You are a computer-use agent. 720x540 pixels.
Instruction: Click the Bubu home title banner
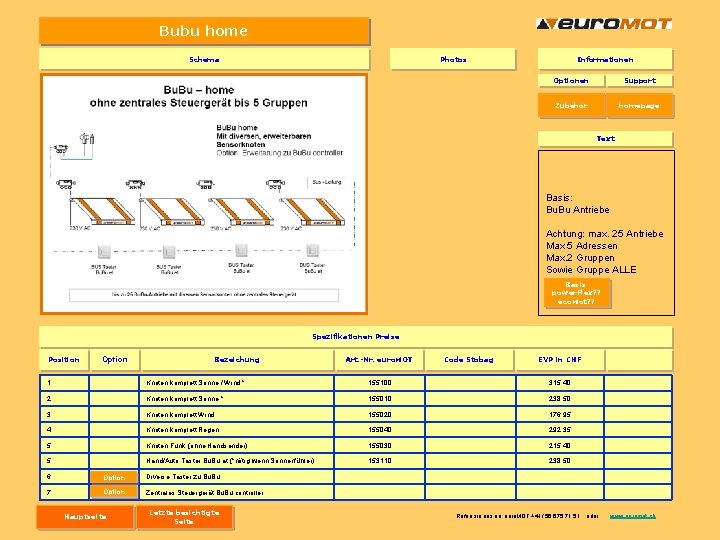[x=204, y=31]
